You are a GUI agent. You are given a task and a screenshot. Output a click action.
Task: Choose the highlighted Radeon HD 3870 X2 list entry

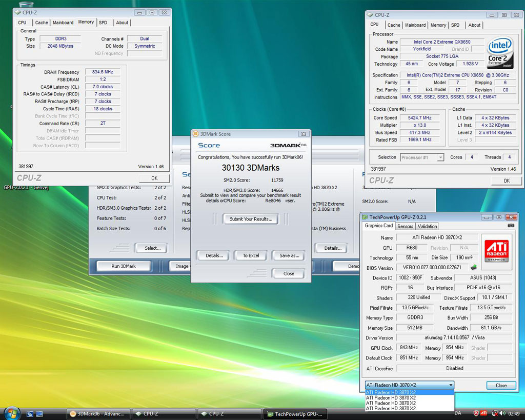[x=410, y=392]
